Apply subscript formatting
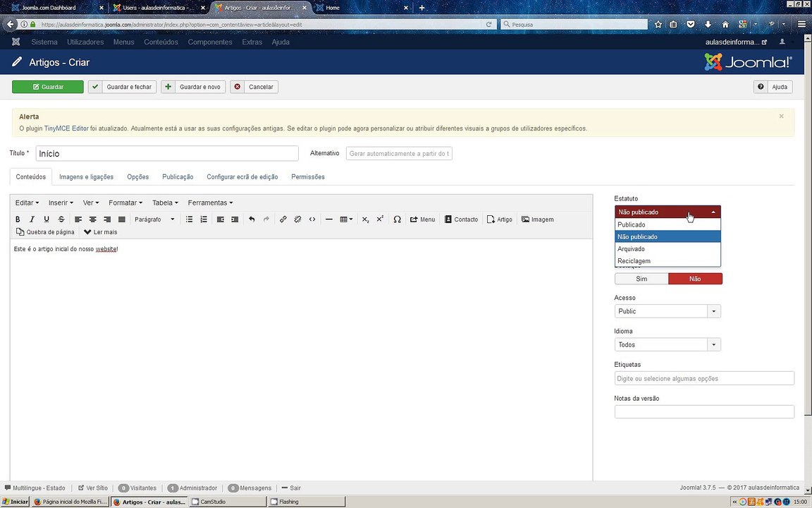 365,219
